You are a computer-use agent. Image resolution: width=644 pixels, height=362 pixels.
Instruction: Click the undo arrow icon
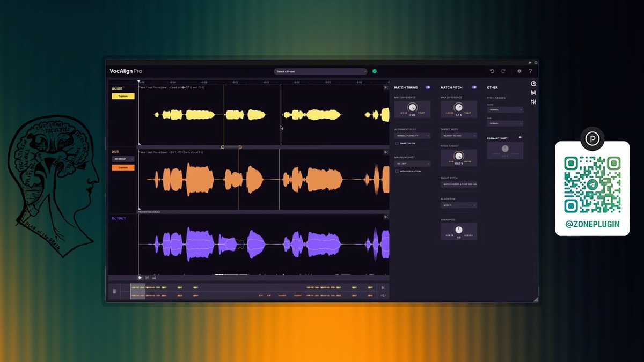492,71
